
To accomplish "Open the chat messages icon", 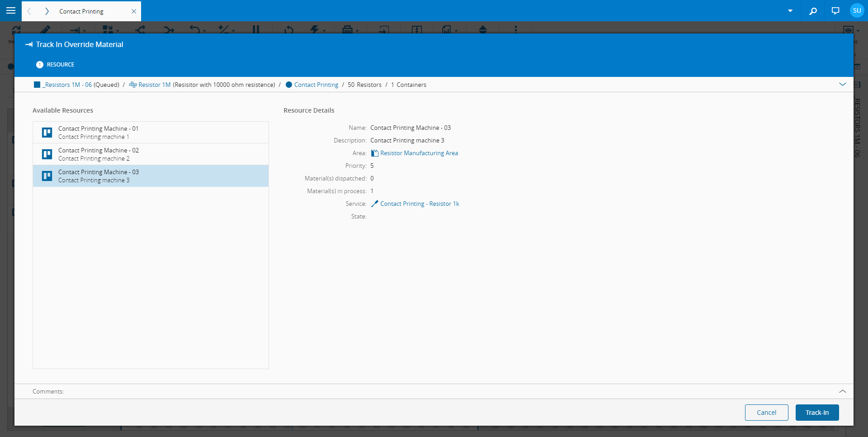I will tap(835, 11).
